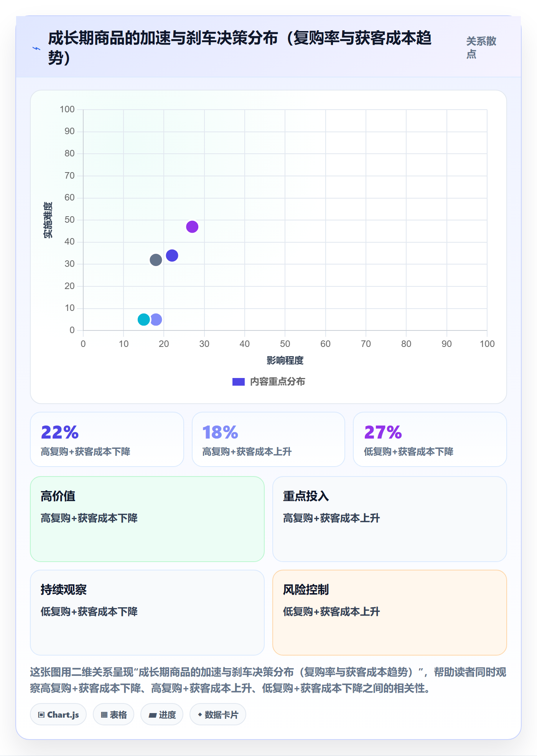Open the 22% stat card
Viewport: 537px width, 756px height.
point(107,439)
